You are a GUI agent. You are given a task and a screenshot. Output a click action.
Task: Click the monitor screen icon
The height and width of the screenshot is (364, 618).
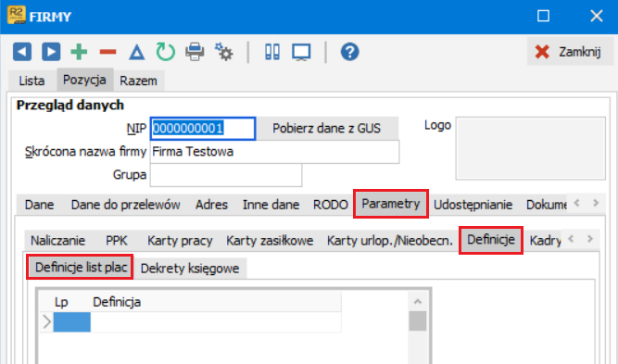(x=301, y=52)
